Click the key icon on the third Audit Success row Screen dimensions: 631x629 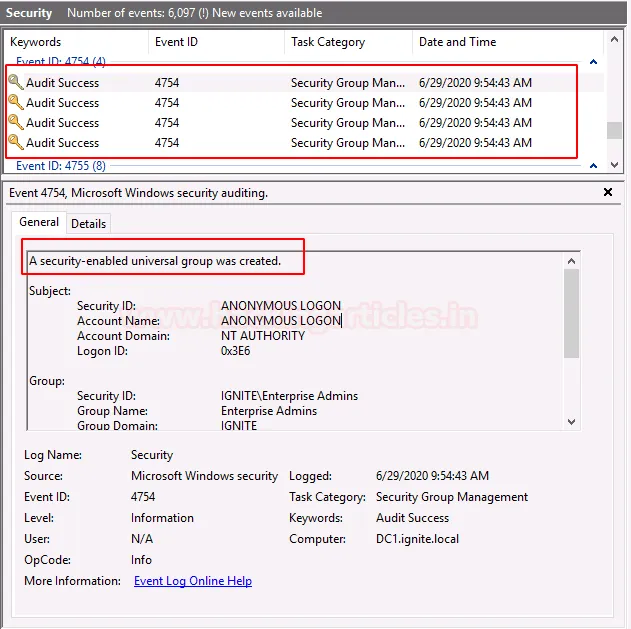point(16,123)
